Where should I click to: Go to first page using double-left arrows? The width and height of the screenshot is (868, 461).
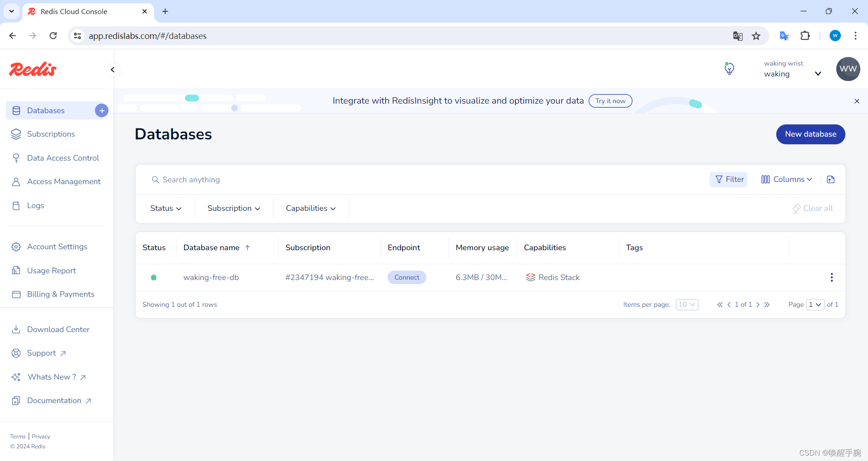720,304
